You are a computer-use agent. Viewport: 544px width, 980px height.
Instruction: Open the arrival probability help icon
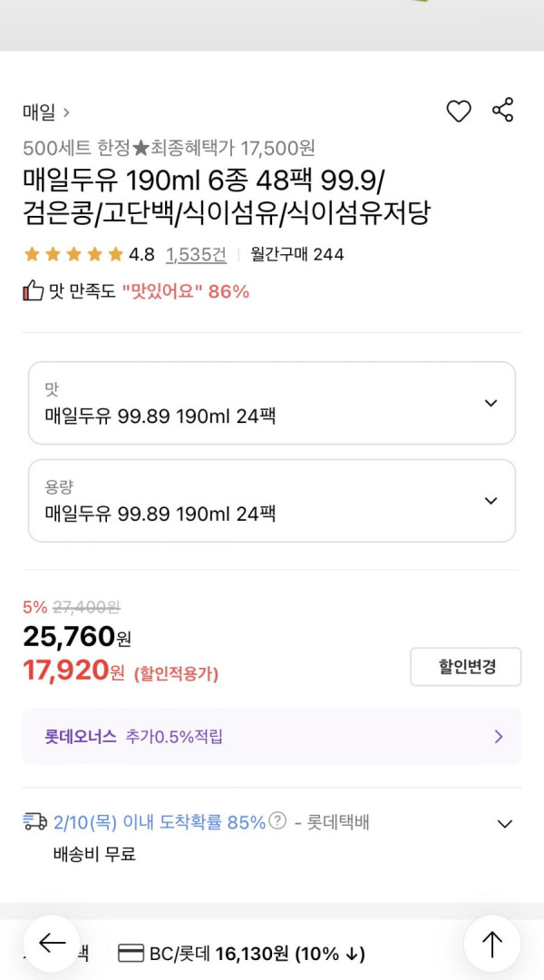279,820
